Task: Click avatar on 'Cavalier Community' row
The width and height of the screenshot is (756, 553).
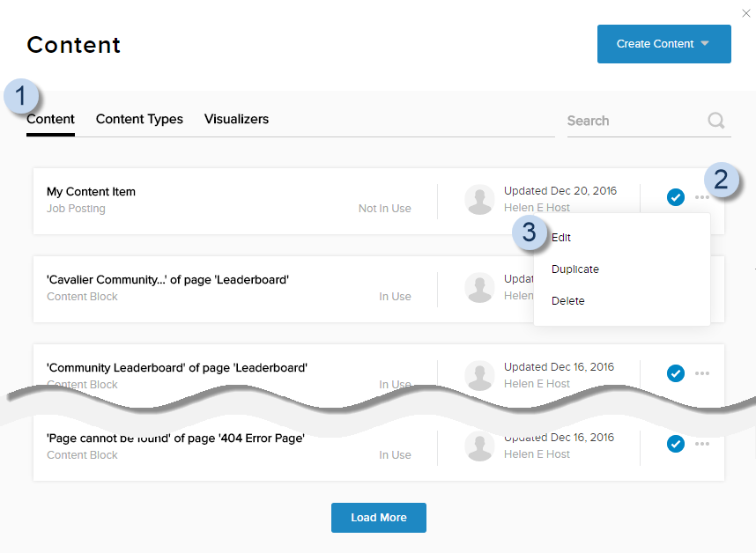Action: (479, 287)
